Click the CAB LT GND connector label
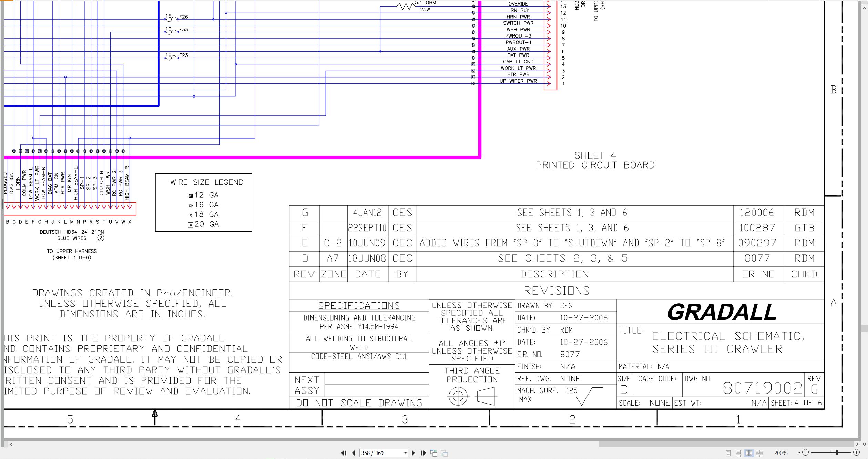This screenshot has height=459, width=868. (518, 62)
